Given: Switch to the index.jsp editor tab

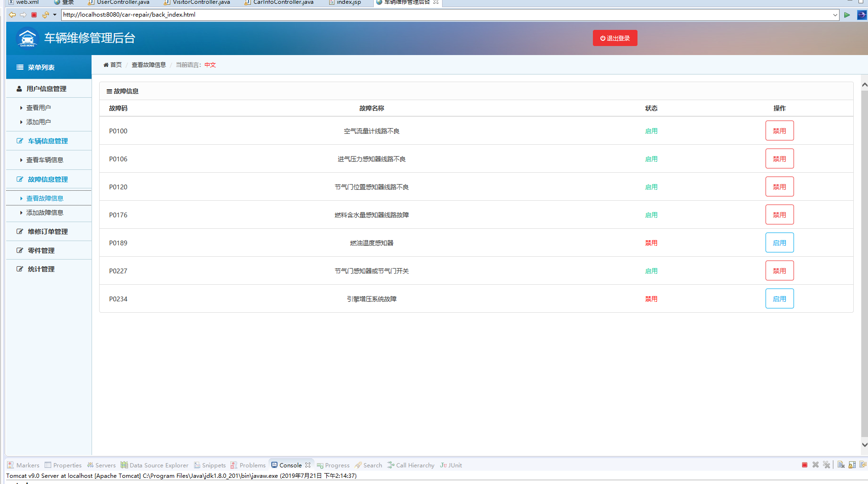Looking at the screenshot, I should [348, 2].
